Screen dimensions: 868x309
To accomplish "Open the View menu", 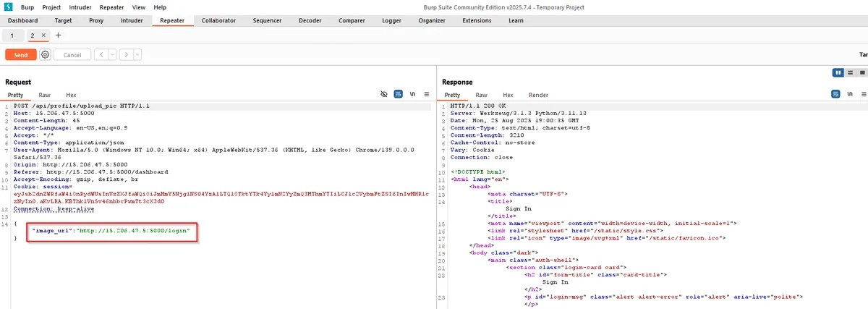I will click(139, 7).
